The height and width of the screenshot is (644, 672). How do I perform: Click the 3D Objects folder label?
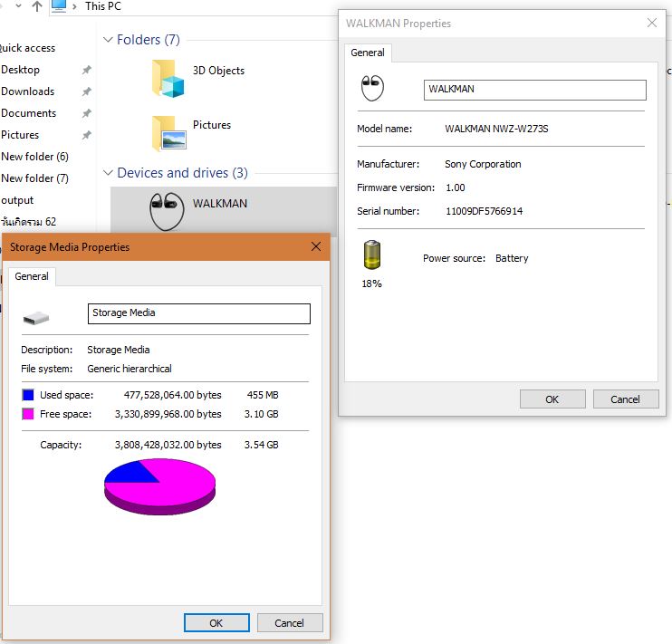[218, 71]
